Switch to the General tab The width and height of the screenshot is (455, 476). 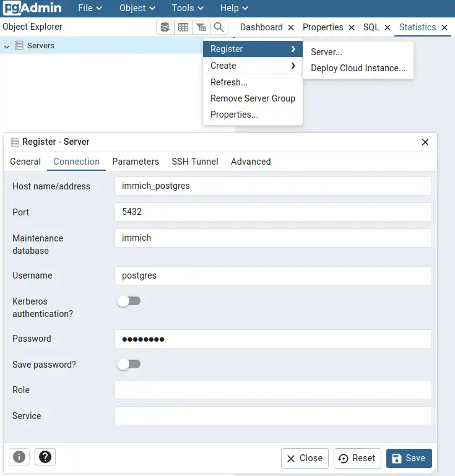point(25,162)
